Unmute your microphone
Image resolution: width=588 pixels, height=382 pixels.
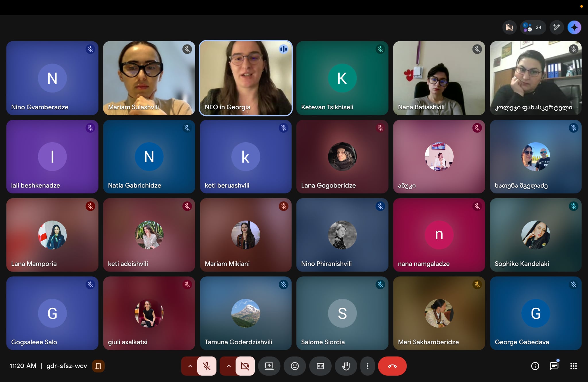click(x=206, y=366)
